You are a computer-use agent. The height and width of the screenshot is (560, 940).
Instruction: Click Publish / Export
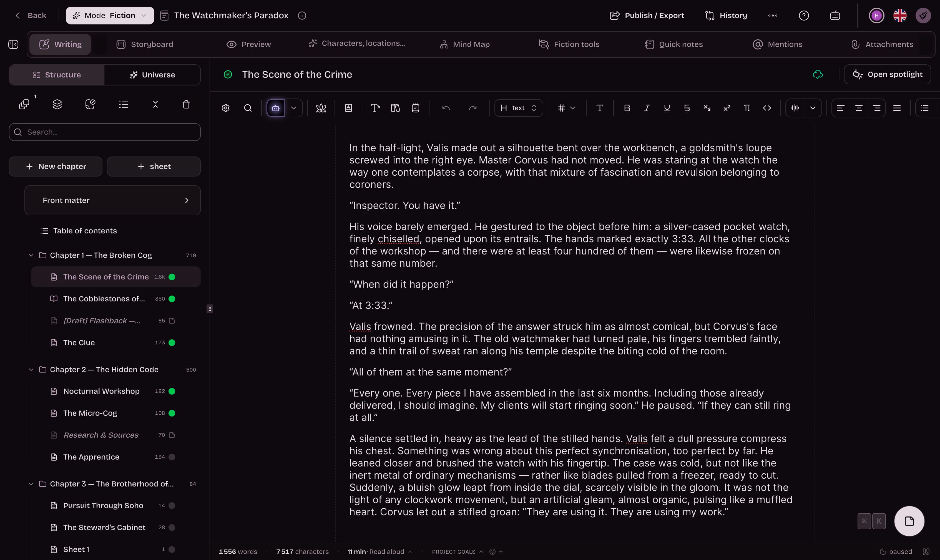(647, 16)
